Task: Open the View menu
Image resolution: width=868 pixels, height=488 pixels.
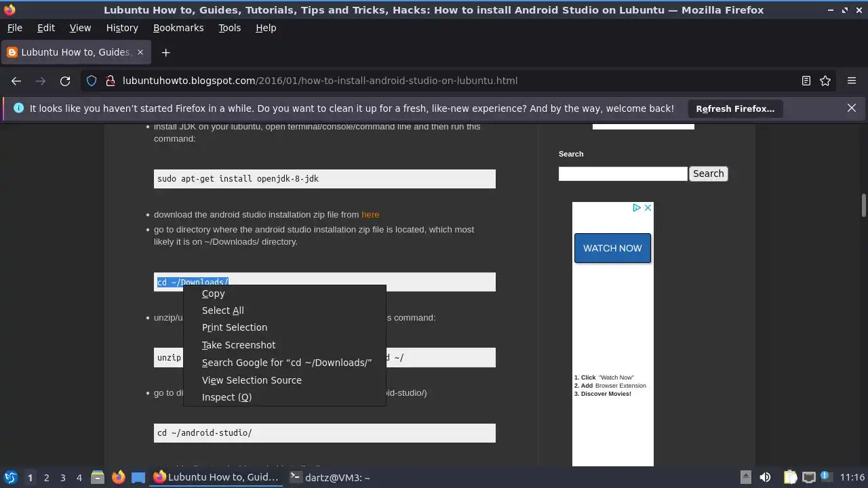Action: 80,28
